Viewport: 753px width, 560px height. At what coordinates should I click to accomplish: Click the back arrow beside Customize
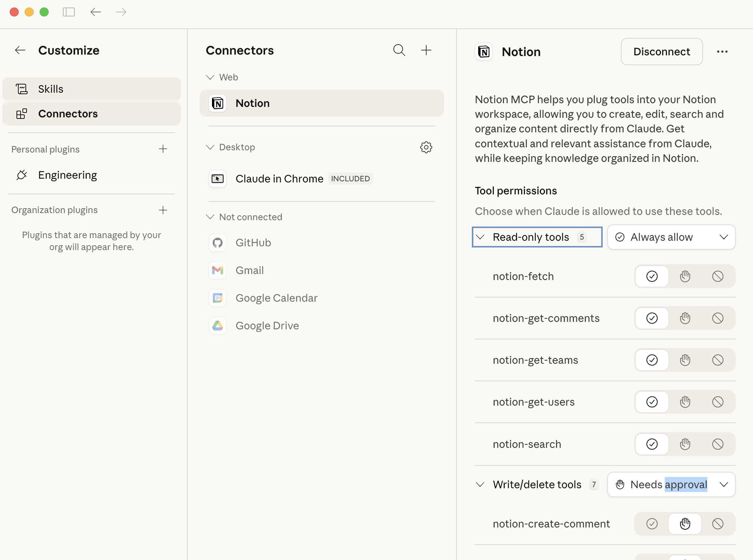[20, 50]
